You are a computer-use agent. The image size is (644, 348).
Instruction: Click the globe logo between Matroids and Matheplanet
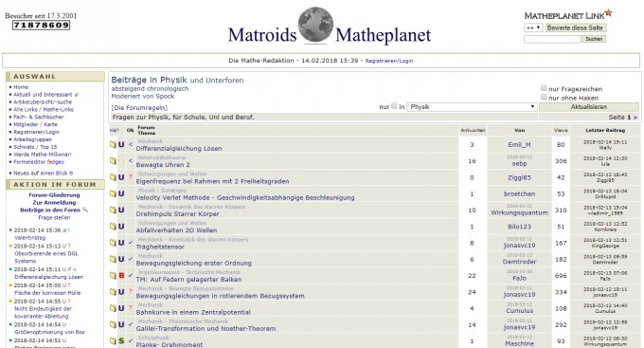315,25
